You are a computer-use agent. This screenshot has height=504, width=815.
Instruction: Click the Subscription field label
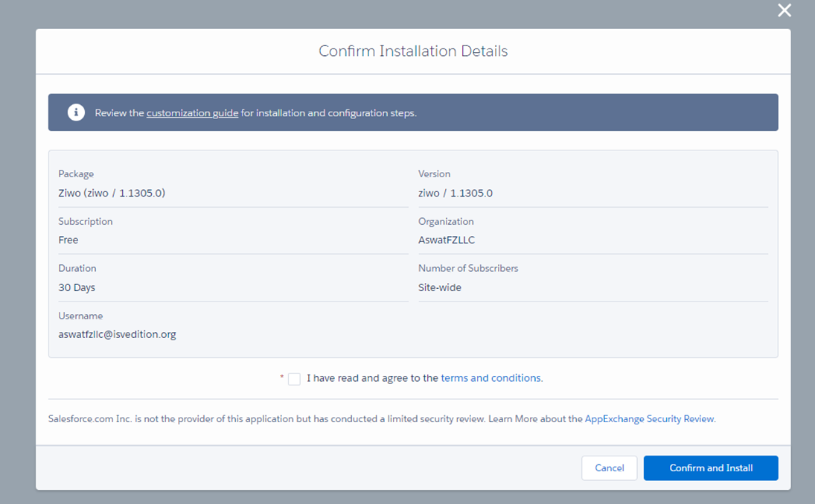tap(86, 222)
